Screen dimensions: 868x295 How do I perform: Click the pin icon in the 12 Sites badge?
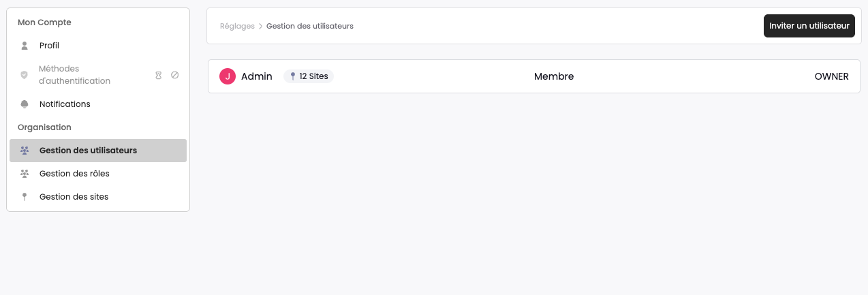tap(293, 76)
